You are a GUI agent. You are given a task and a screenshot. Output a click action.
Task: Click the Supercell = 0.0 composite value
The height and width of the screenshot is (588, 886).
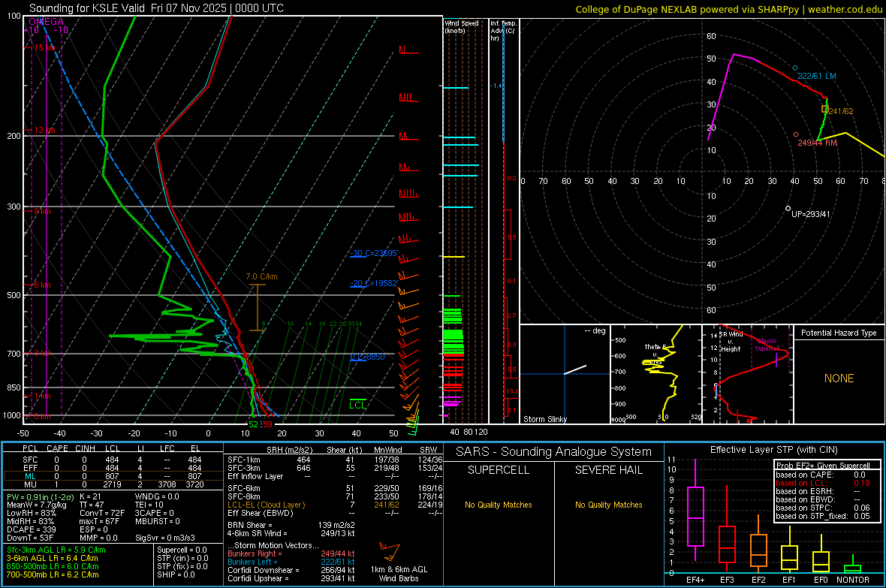point(182,550)
